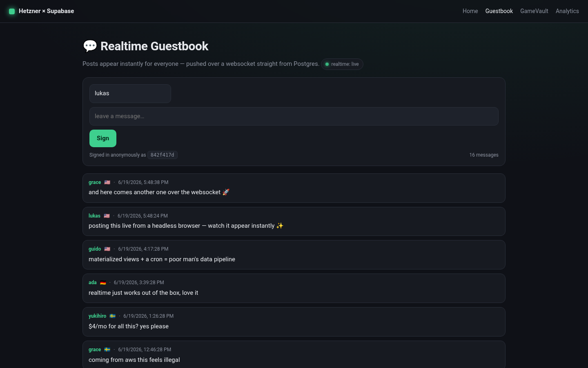
Task: Click message 'coming from aws this feels illegal'
Action: 134,360
